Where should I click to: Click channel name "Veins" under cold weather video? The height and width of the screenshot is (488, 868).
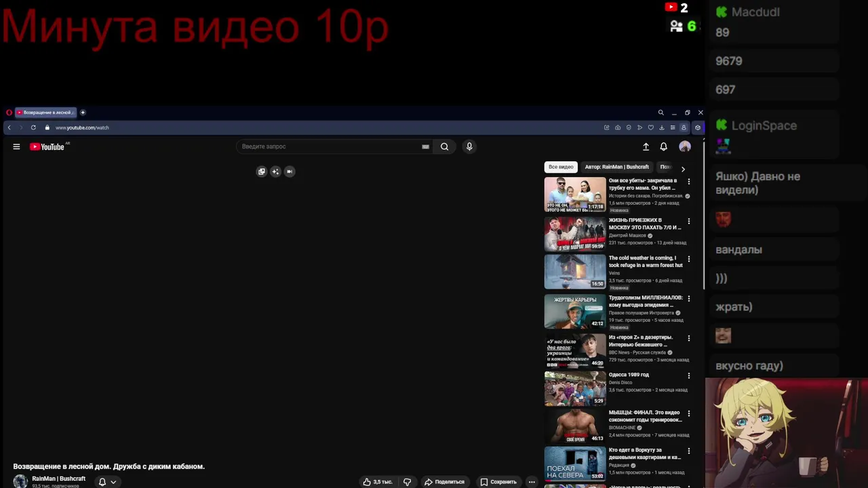click(x=614, y=273)
